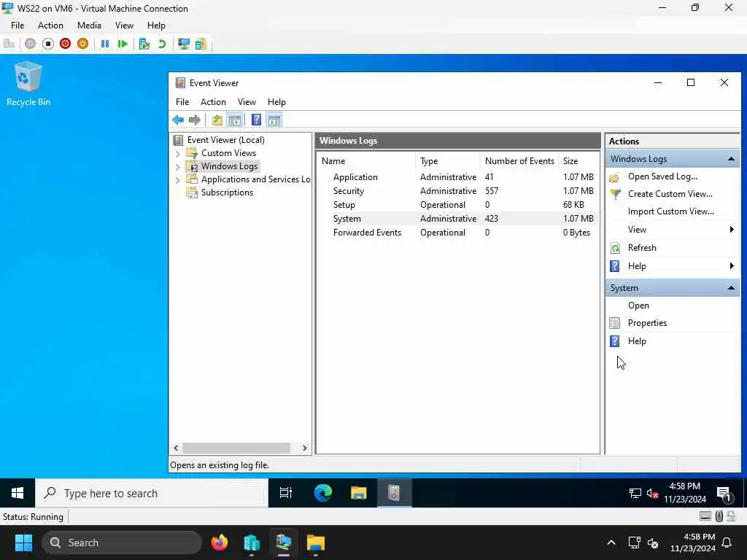Screen dimensions: 747x560
Task: Click Hyper-V Manager icon on host taskbar
Action: point(252,542)
